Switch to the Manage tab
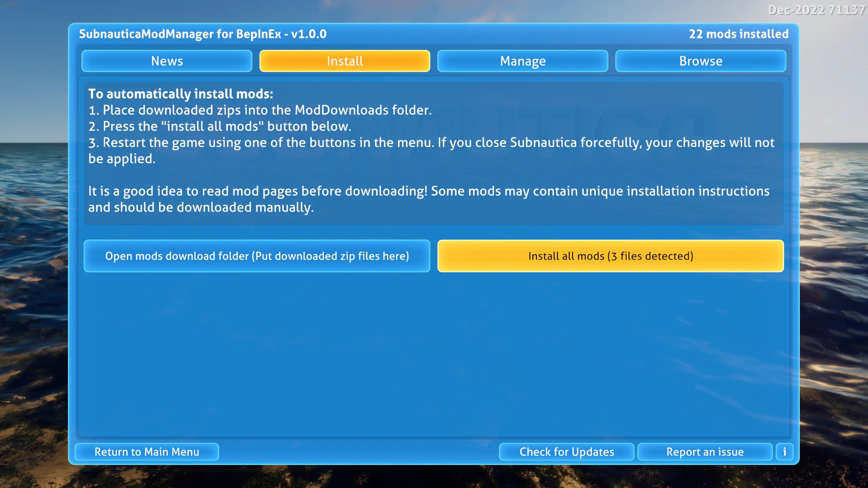This screenshot has height=488, width=868. (523, 61)
